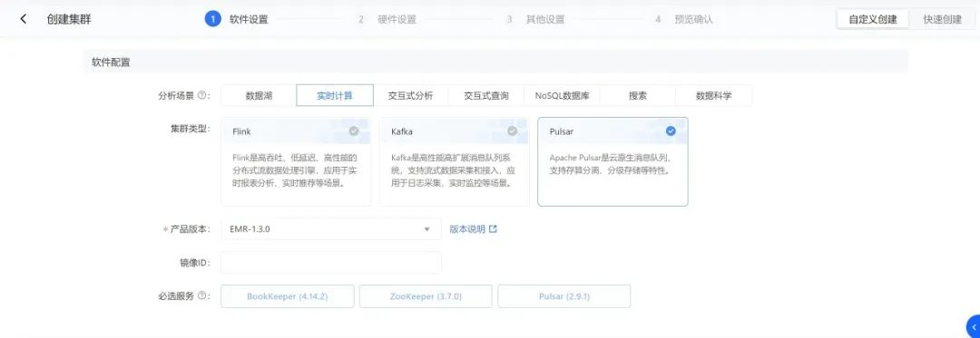980x338 pixels.
Task: Open help icon next to 分析场景
Action: pos(201,96)
